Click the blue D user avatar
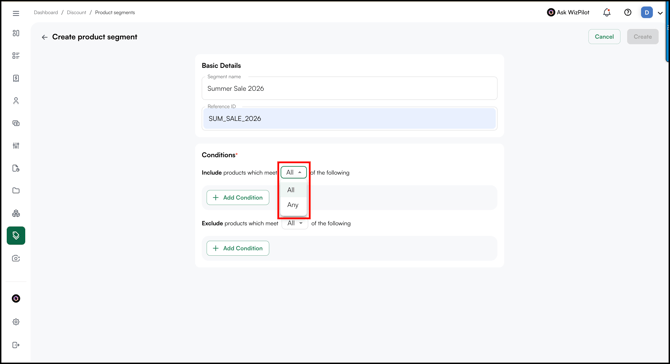The width and height of the screenshot is (670, 364). pos(647,12)
